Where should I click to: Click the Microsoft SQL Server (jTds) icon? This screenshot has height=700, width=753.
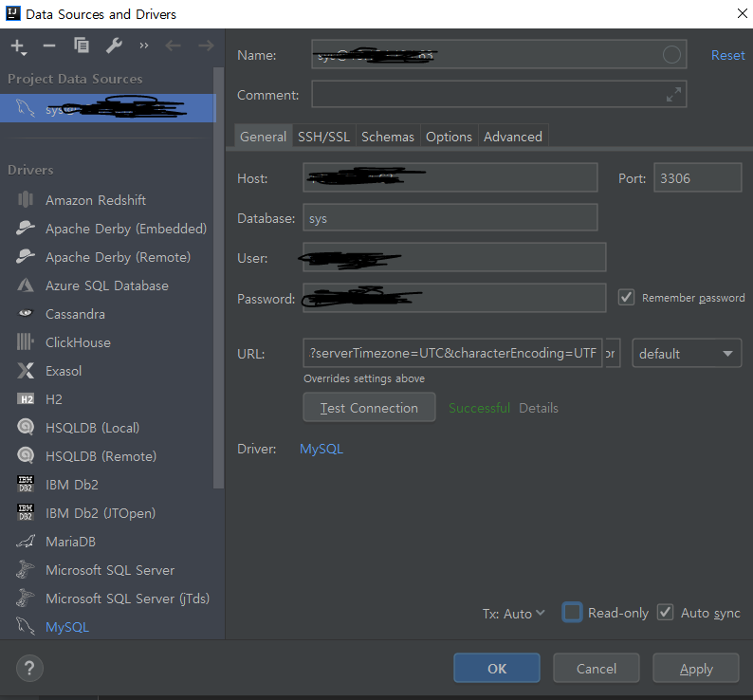pos(26,598)
